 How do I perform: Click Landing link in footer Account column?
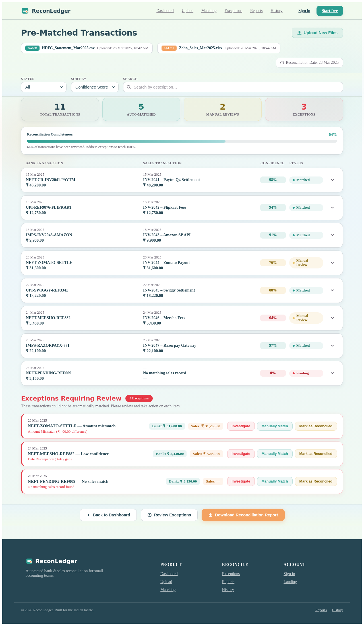pyautogui.click(x=290, y=582)
